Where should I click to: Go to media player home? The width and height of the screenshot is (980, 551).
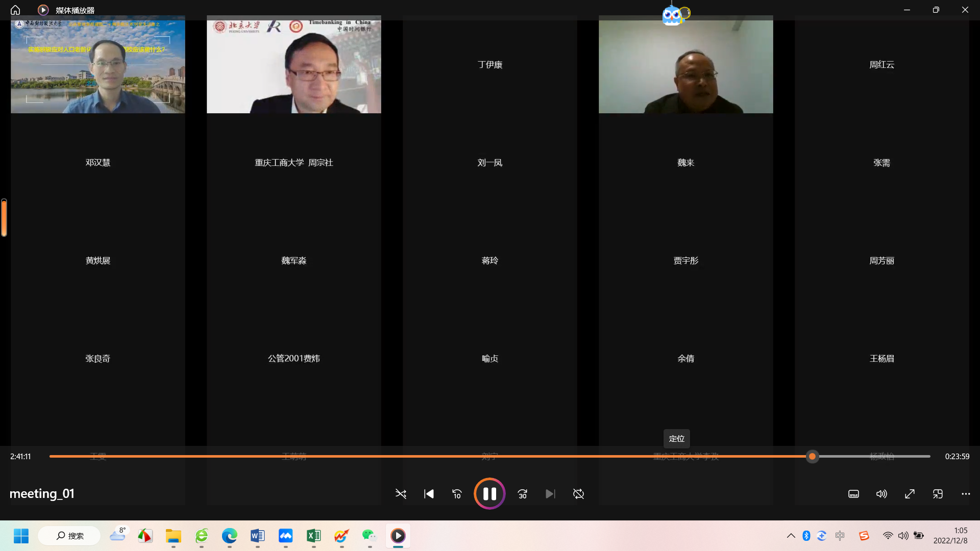click(15, 10)
